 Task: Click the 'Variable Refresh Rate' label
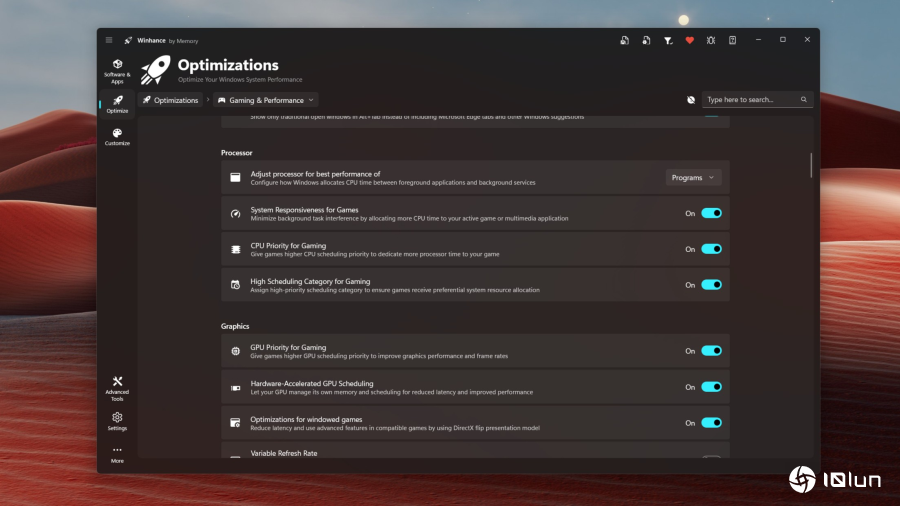tap(284, 453)
